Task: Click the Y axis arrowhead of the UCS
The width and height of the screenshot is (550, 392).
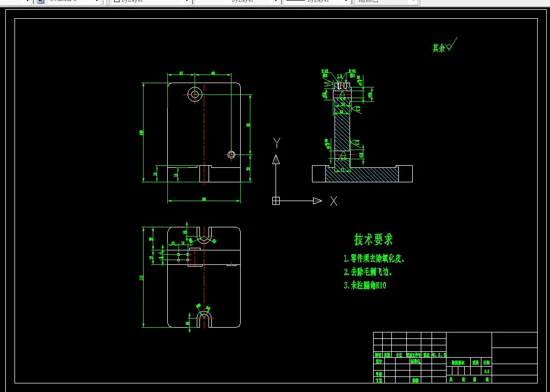Action: click(276, 159)
